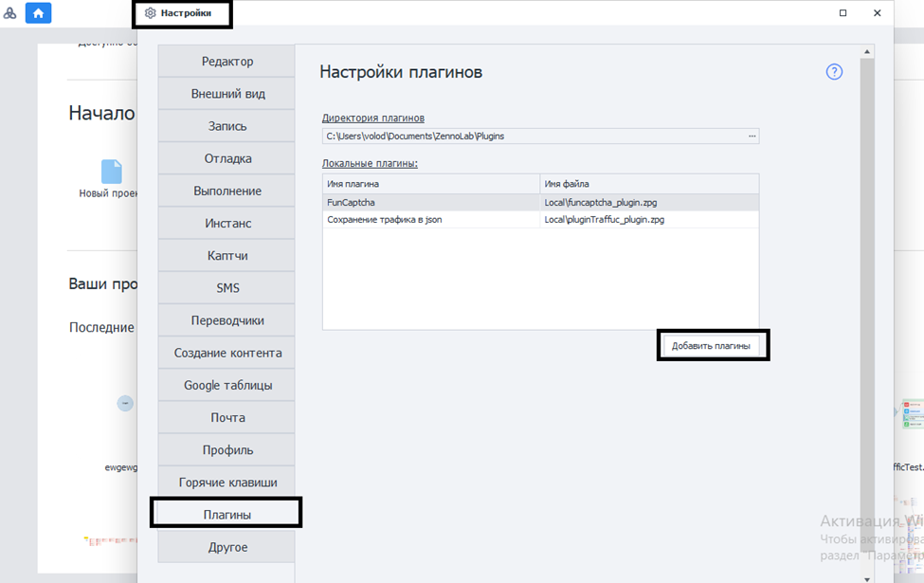Click Добавить плагины button
Image resolution: width=924 pixels, height=583 pixels.
712,345
